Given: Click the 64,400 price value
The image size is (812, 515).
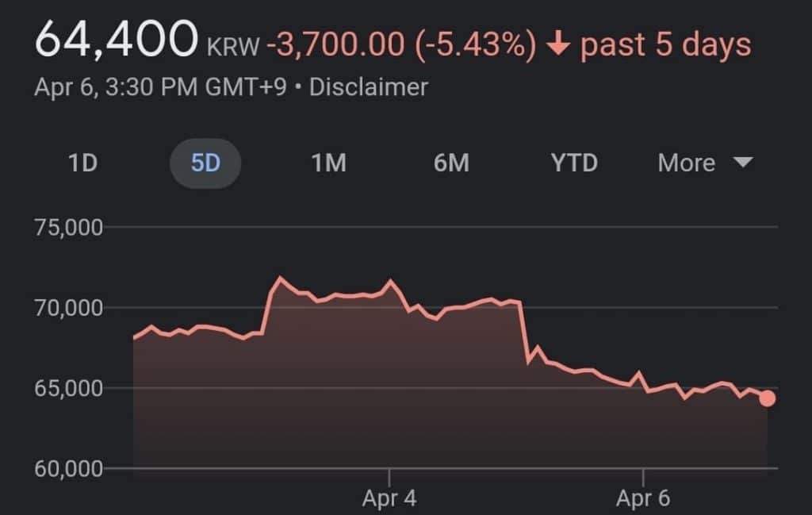Looking at the screenshot, I should click(x=116, y=40).
